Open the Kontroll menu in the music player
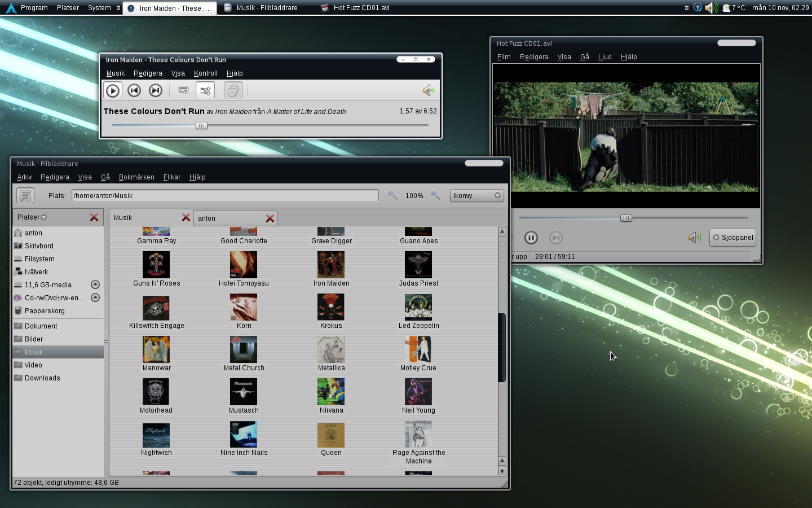This screenshot has width=812, height=508. point(206,73)
